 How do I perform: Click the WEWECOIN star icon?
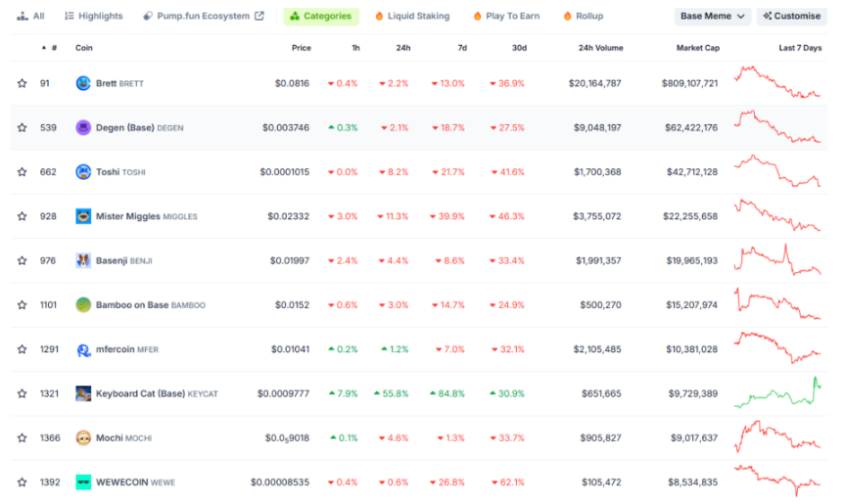[x=23, y=481]
